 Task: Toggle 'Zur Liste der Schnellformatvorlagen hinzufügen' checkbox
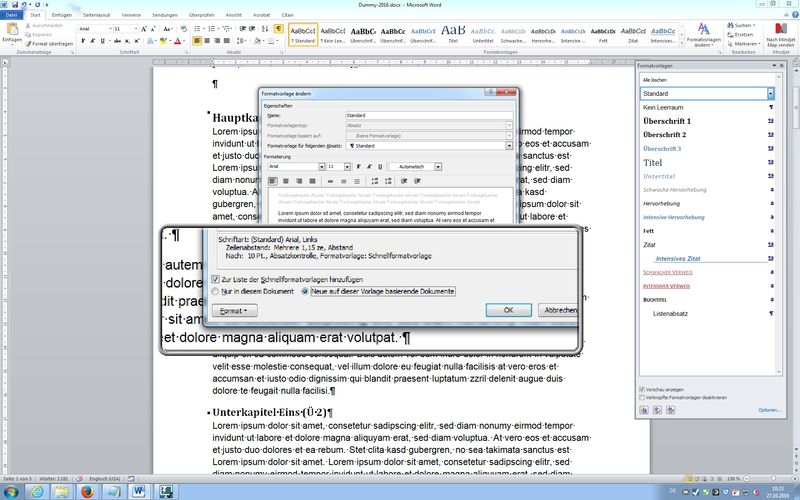(x=215, y=278)
